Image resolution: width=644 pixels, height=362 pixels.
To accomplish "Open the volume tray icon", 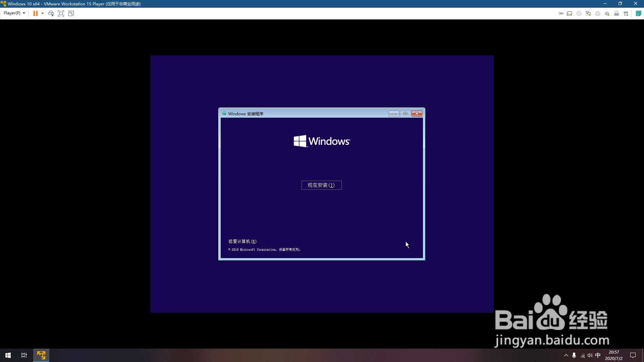I will point(590,355).
